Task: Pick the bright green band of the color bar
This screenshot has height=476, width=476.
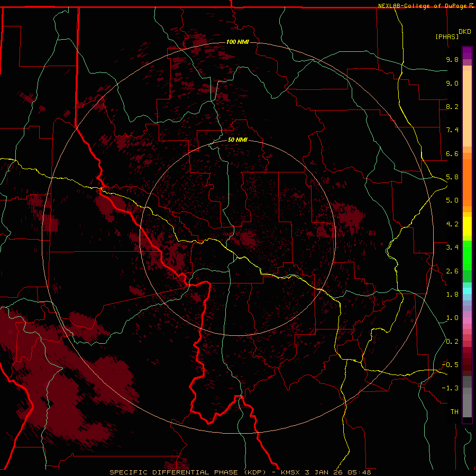Action: coord(467,255)
